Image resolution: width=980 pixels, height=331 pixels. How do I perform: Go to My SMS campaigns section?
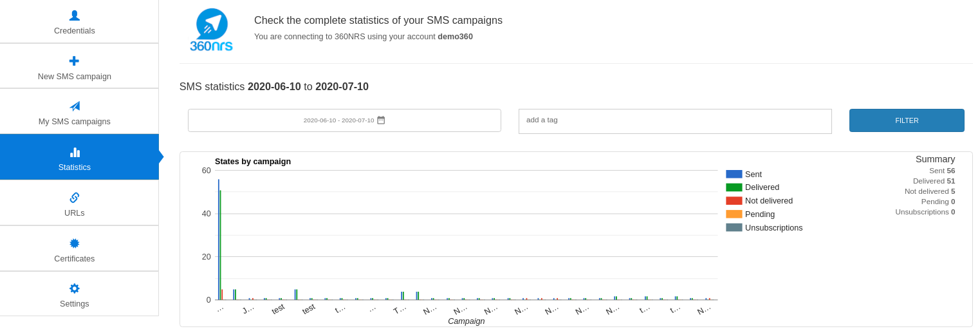(x=75, y=122)
